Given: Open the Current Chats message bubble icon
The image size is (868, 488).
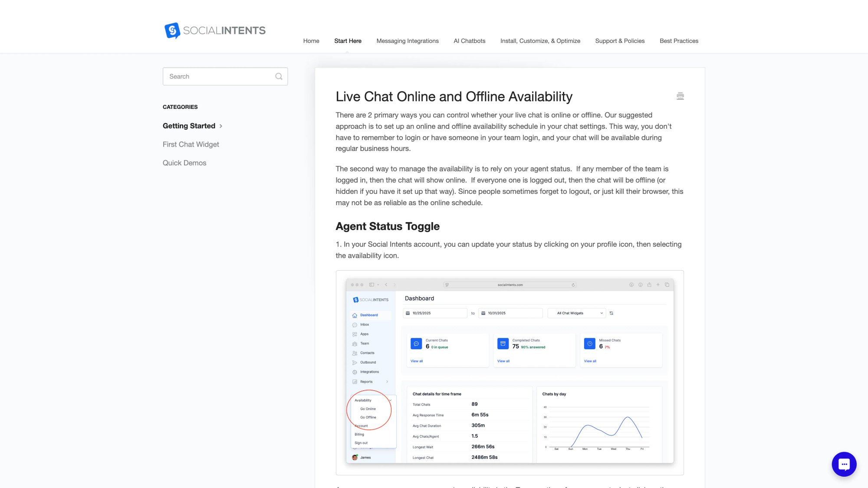Looking at the screenshot, I should pyautogui.click(x=416, y=344).
